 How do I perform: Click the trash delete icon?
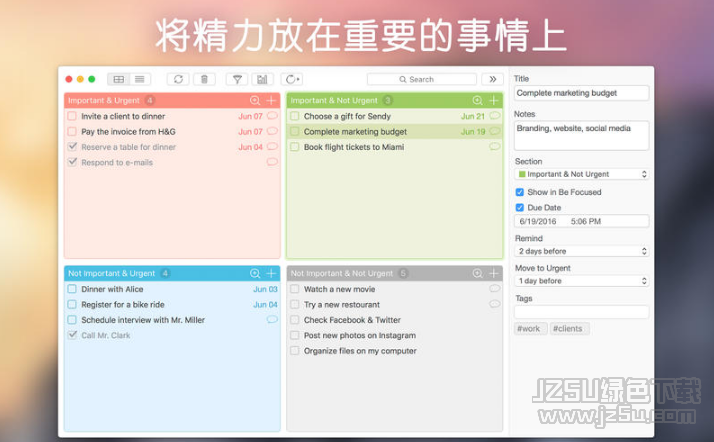tap(204, 79)
